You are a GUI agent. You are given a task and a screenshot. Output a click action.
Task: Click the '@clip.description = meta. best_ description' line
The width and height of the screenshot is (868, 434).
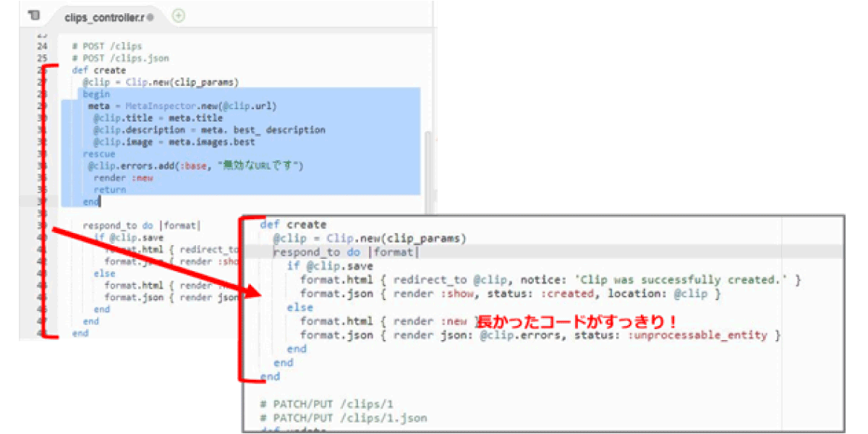coord(209,130)
